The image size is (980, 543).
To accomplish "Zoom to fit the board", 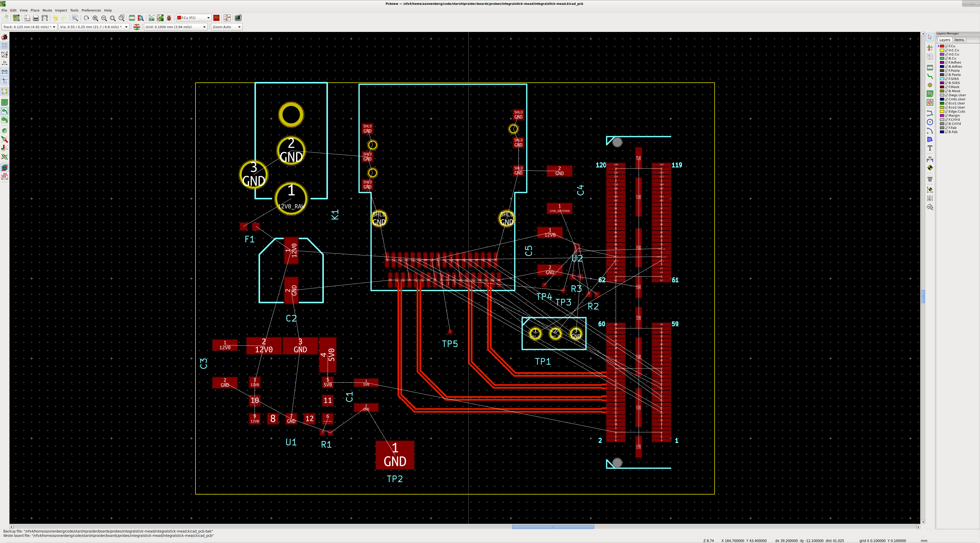I will click(x=113, y=18).
